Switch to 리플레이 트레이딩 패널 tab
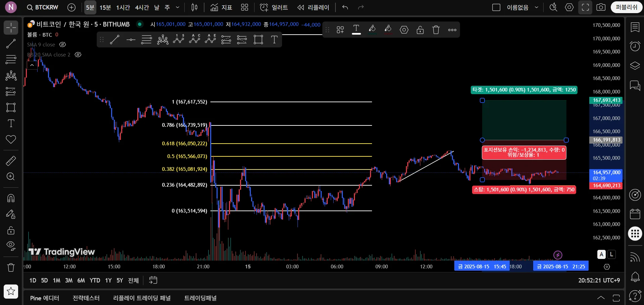The width and height of the screenshot is (644, 305). click(x=142, y=298)
